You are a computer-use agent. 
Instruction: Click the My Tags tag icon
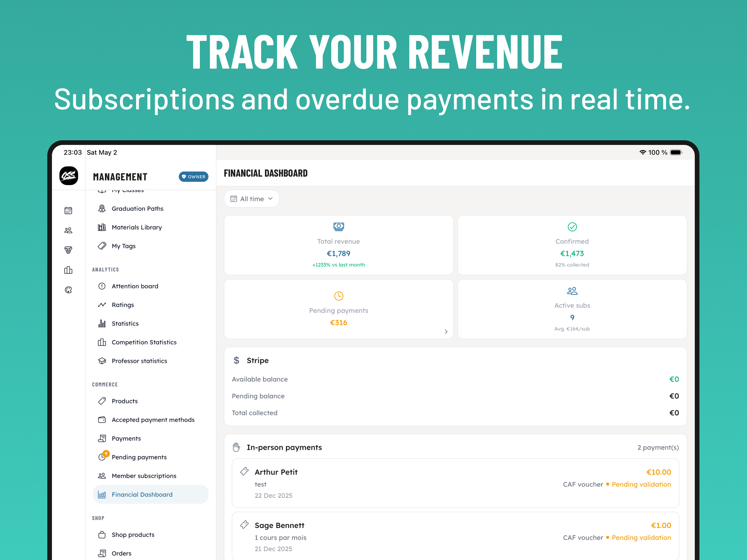tap(102, 246)
